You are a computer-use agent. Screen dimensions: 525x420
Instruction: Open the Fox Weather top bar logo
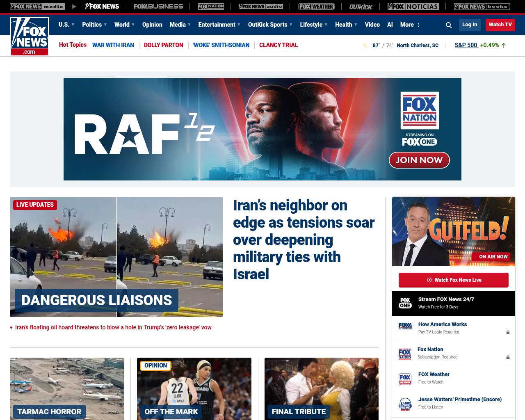tap(316, 7)
